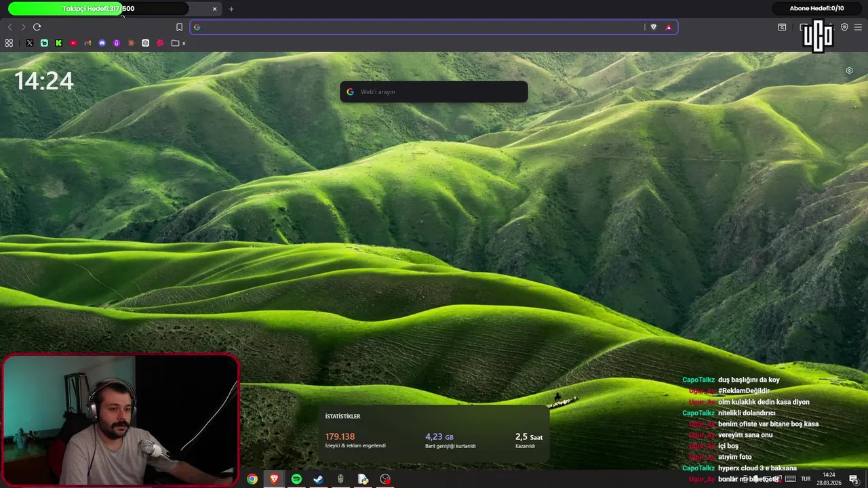
Task: Open the X (Twitter) bookmark
Action: 30,43
